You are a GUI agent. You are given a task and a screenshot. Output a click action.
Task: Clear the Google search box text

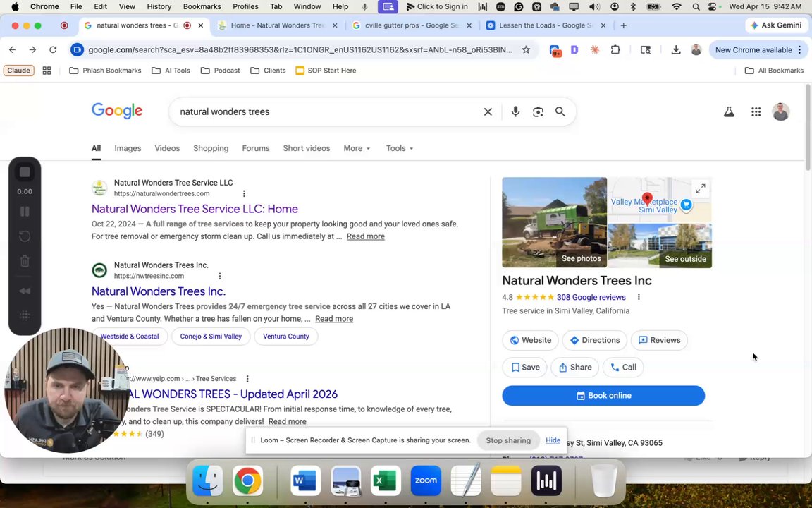[488, 111]
